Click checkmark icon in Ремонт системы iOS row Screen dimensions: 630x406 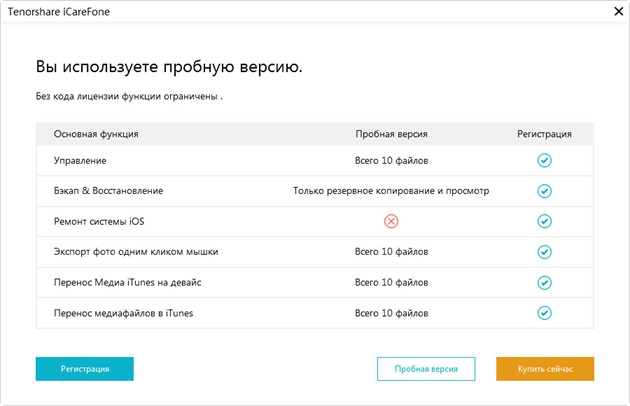pyautogui.click(x=544, y=221)
